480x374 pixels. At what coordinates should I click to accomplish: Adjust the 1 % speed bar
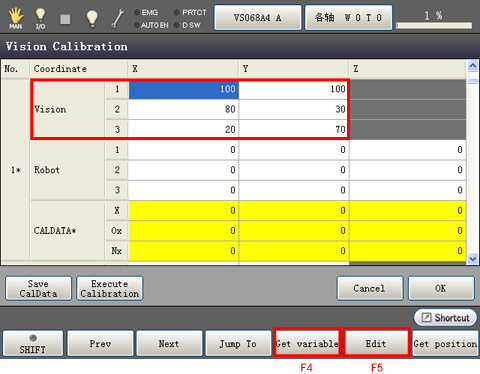tap(434, 25)
